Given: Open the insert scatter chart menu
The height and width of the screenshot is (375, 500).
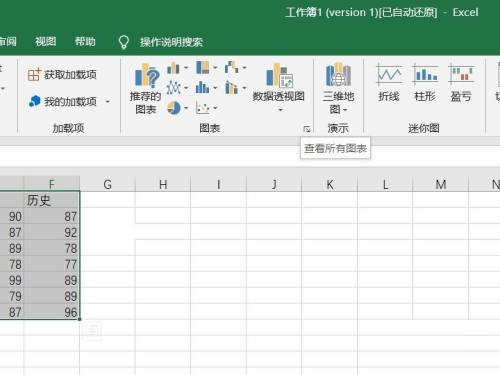Looking at the screenshot, I should (x=206, y=108).
